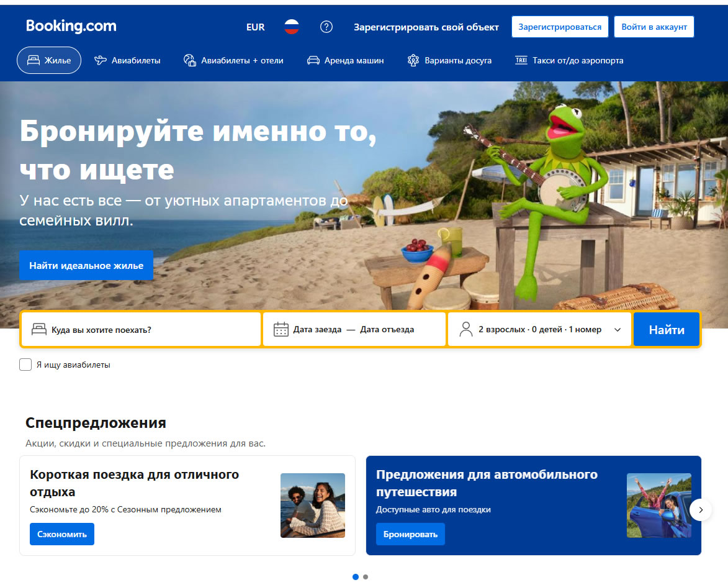Image resolution: width=728 pixels, height=585 pixels.
Task: Click 'Короткая поездка для отличного отдыха' heading
Action: point(134,483)
